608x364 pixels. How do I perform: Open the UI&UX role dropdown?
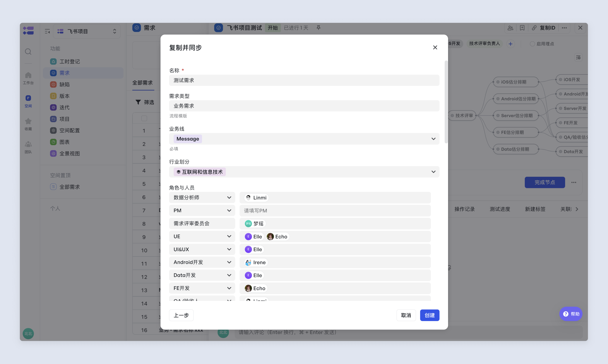tap(202, 249)
